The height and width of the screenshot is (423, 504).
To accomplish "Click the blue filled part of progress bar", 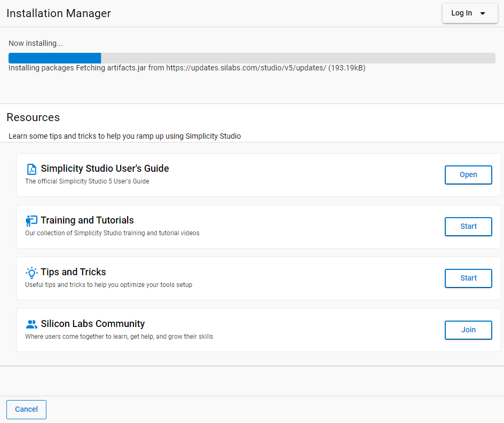I will tap(54, 58).
